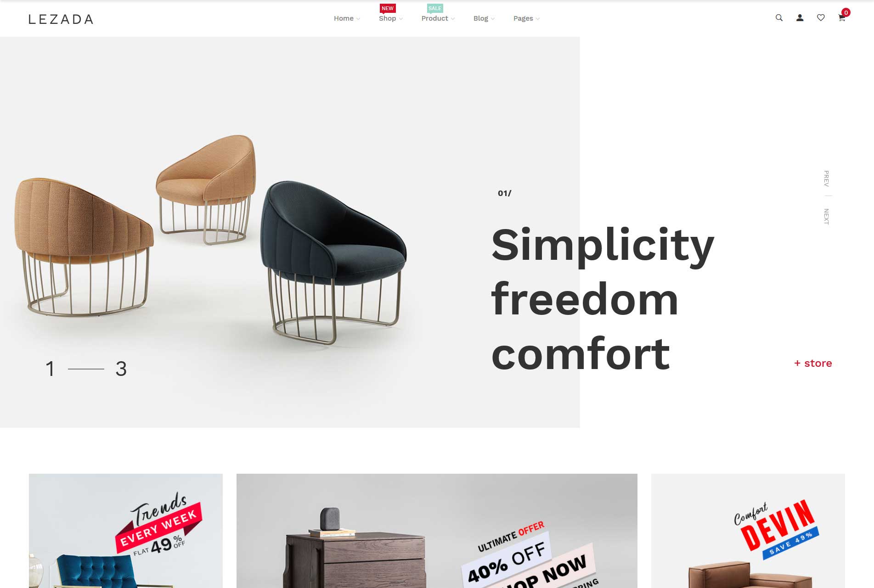Go to the NEXT slide
874x588 pixels.
pyautogui.click(x=826, y=217)
